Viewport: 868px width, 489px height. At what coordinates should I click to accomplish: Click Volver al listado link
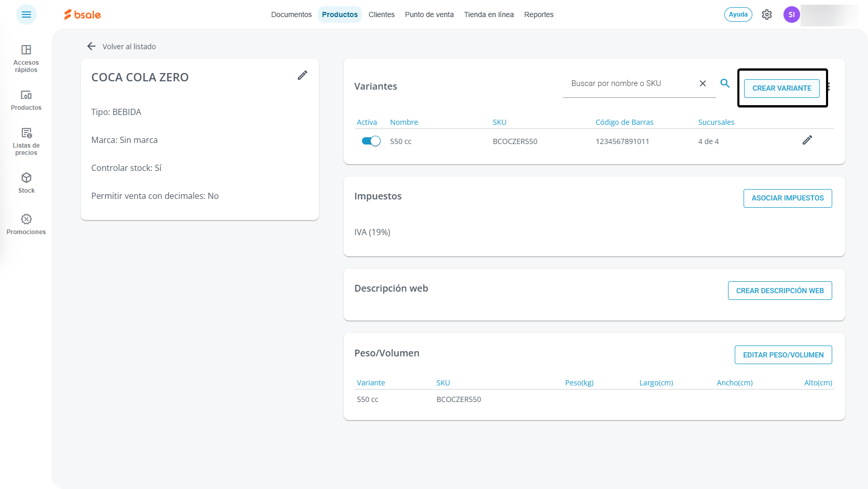pos(129,47)
